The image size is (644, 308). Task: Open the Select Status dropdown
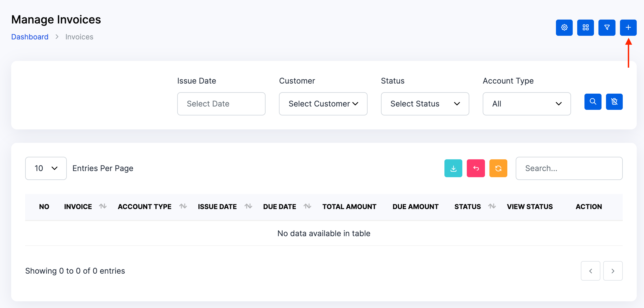coord(425,104)
